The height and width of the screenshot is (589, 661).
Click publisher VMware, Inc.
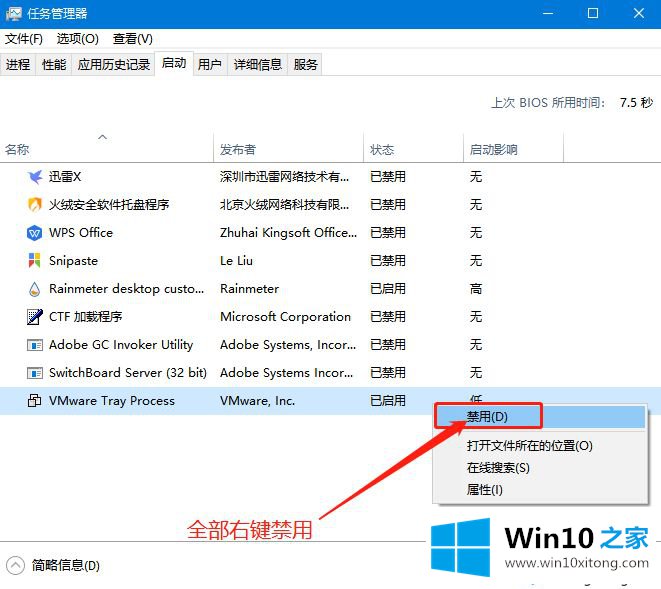click(x=258, y=401)
